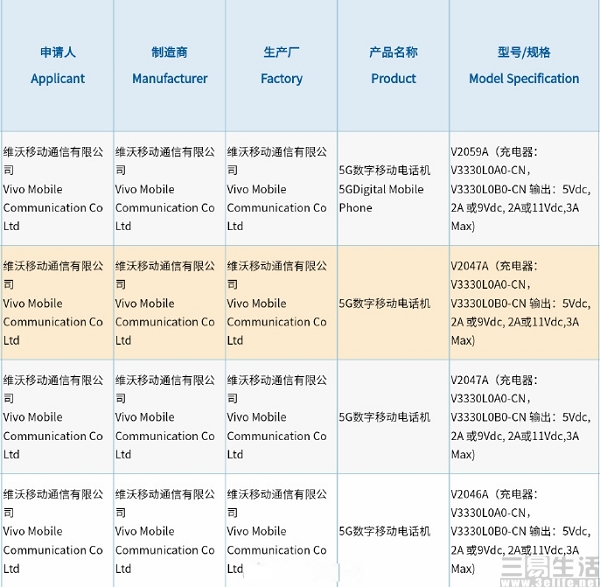Viewport: 600px width, 587px height.
Task: Click the Factory cell in the V2059A row
Action: (280, 189)
